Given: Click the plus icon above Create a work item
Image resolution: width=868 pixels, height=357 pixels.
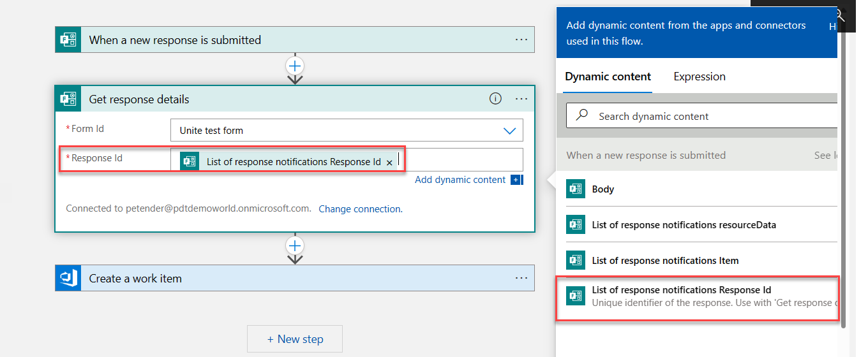Looking at the screenshot, I should pyautogui.click(x=295, y=245).
